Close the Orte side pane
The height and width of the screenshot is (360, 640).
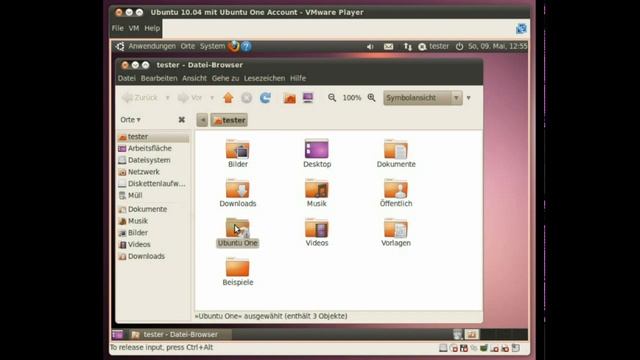click(x=182, y=120)
